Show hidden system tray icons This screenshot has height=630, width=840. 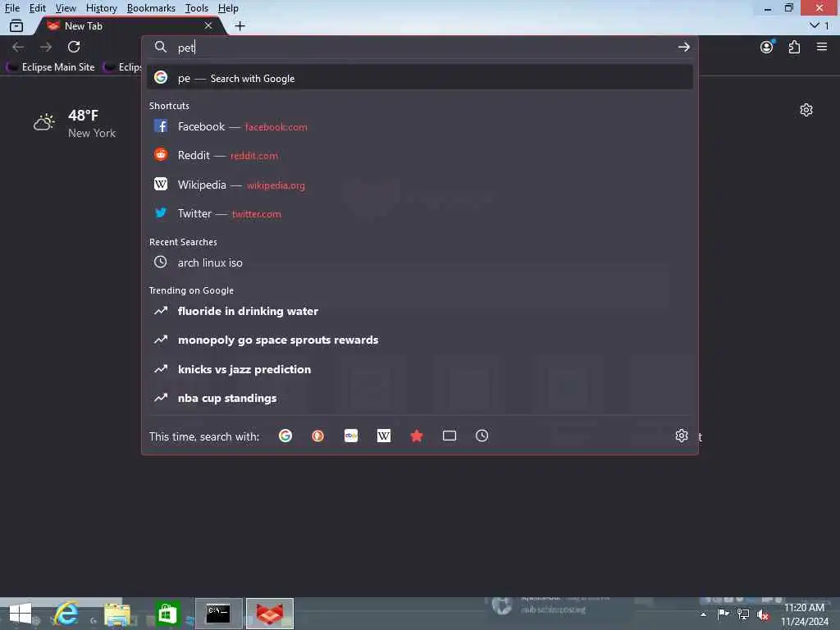[703, 614]
